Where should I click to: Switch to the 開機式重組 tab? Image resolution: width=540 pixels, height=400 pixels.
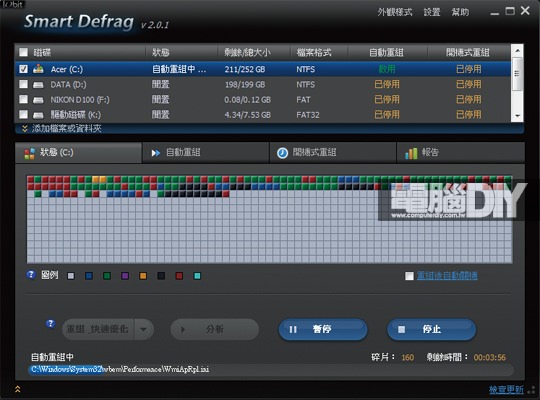pos(333,153)
